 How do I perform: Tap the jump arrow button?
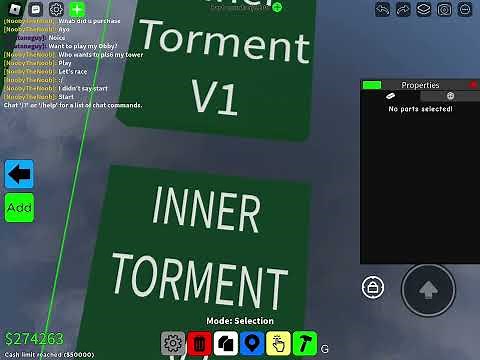(x=428, y=290)
